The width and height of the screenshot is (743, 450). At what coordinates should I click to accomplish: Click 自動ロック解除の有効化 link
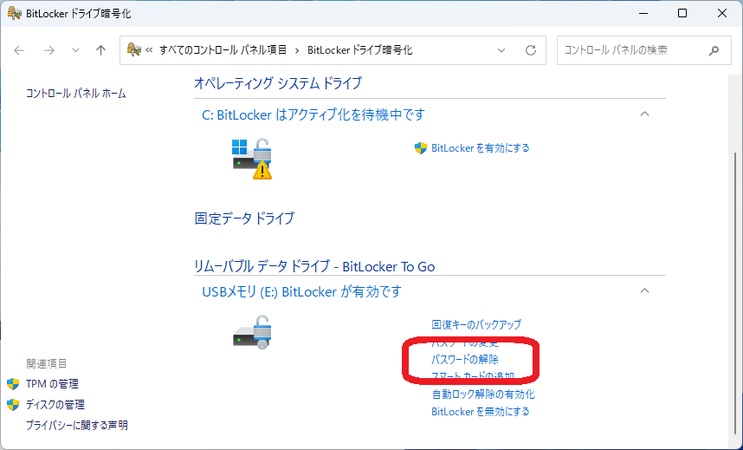[x=483, y=394]
